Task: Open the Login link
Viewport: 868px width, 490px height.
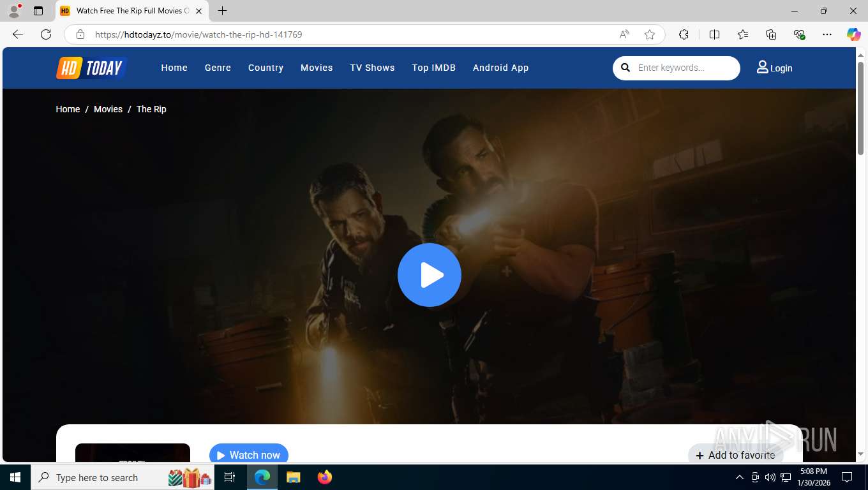Action: 774,68
